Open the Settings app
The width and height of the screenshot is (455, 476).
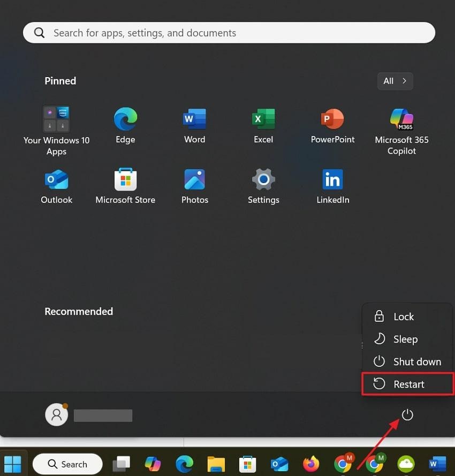[x=263, y=186]
